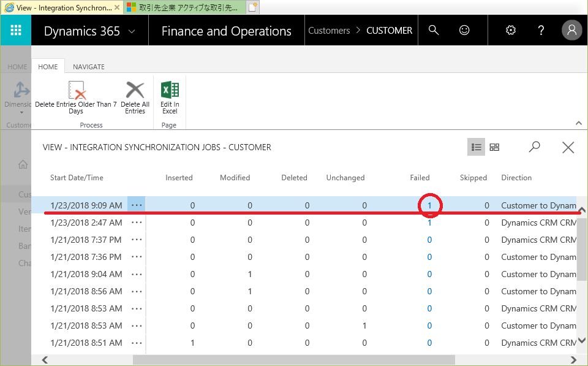Open failed count for 1/21/2018 8:53 AM Dynamics CRM
The height and width of the screenshot is (366, 588).
[x=429, y=308]
